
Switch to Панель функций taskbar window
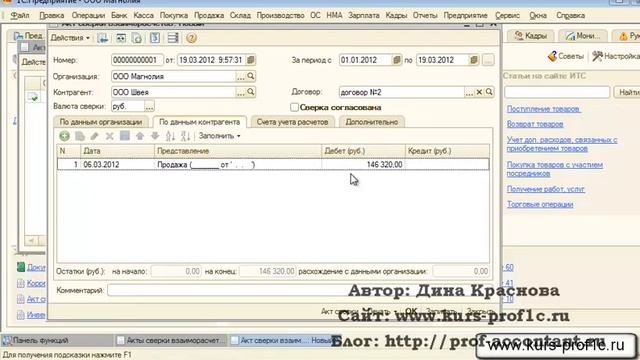(x=57, y=340)
